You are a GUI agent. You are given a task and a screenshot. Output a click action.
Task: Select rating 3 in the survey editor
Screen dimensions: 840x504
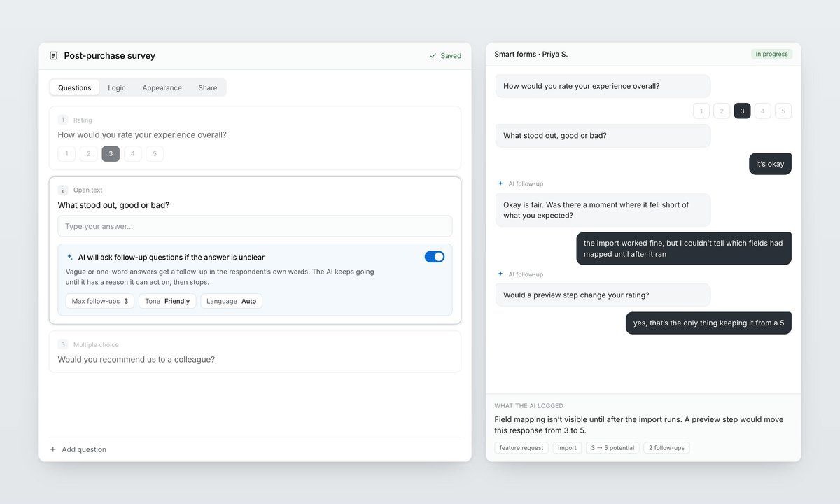point(111,154)
